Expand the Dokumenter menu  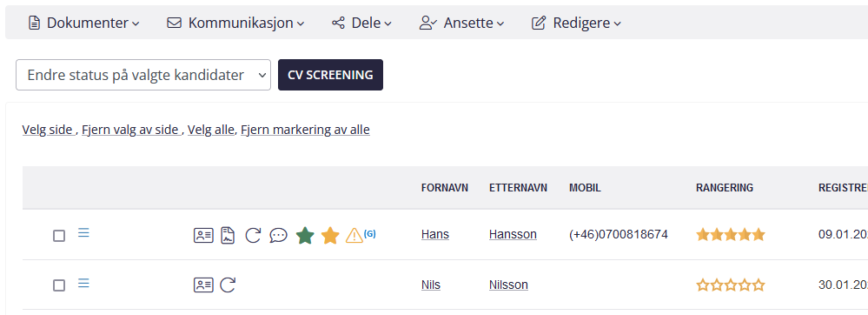(83, 23)
